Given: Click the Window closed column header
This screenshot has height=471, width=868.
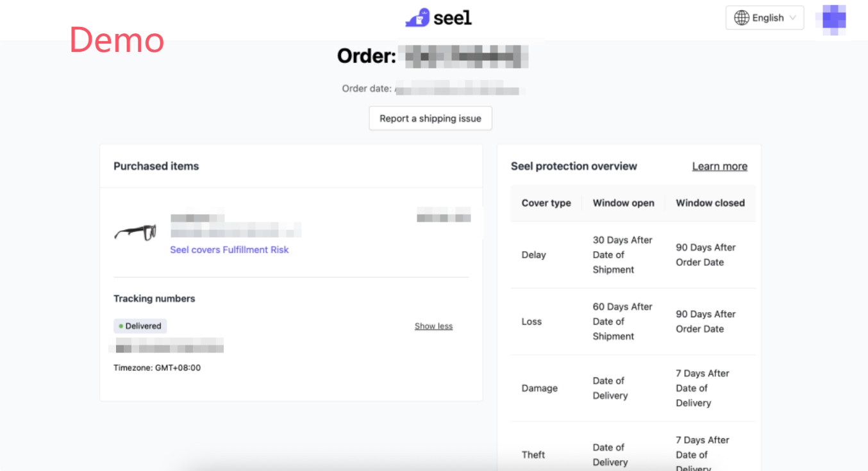Looking at the screenshot, I should [710, 203].
